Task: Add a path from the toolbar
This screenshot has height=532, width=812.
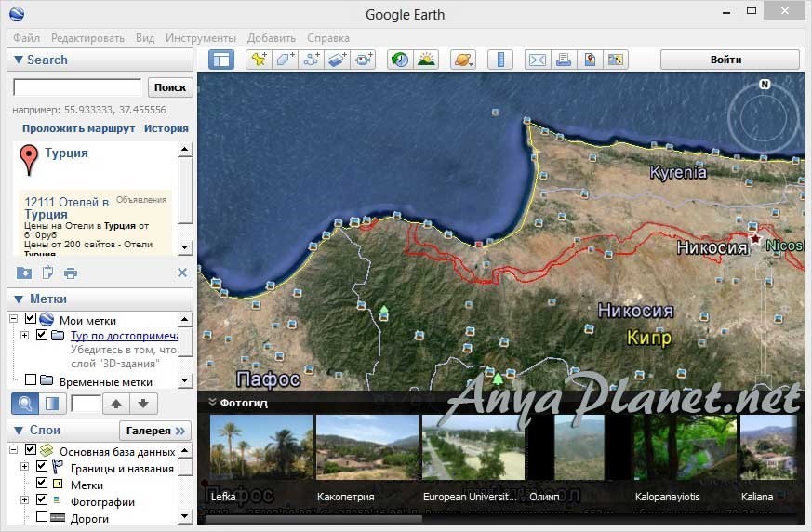Action: (312, 60)
